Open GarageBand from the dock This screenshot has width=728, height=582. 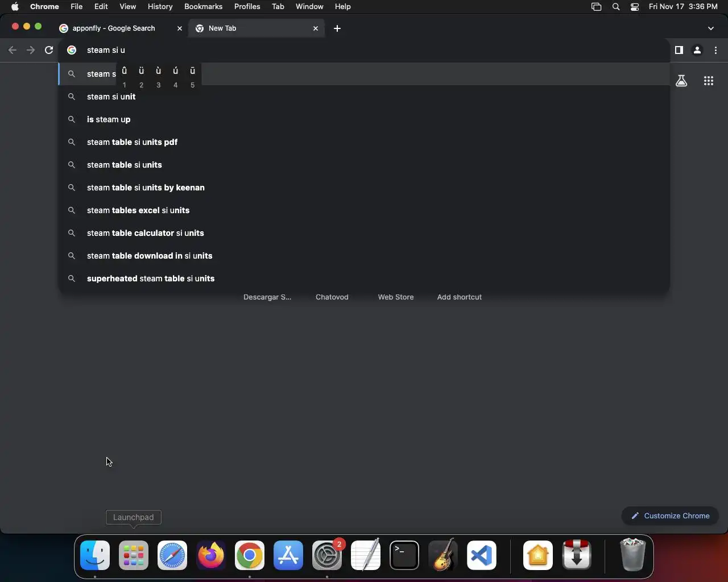(443, 555)
